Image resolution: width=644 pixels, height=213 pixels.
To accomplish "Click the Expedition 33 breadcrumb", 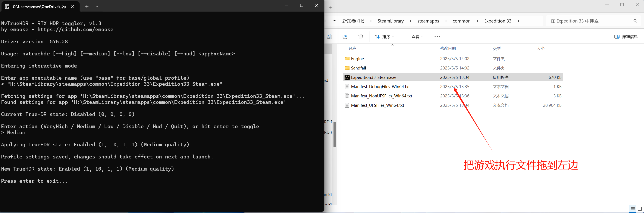I will (x=497, y=21).
